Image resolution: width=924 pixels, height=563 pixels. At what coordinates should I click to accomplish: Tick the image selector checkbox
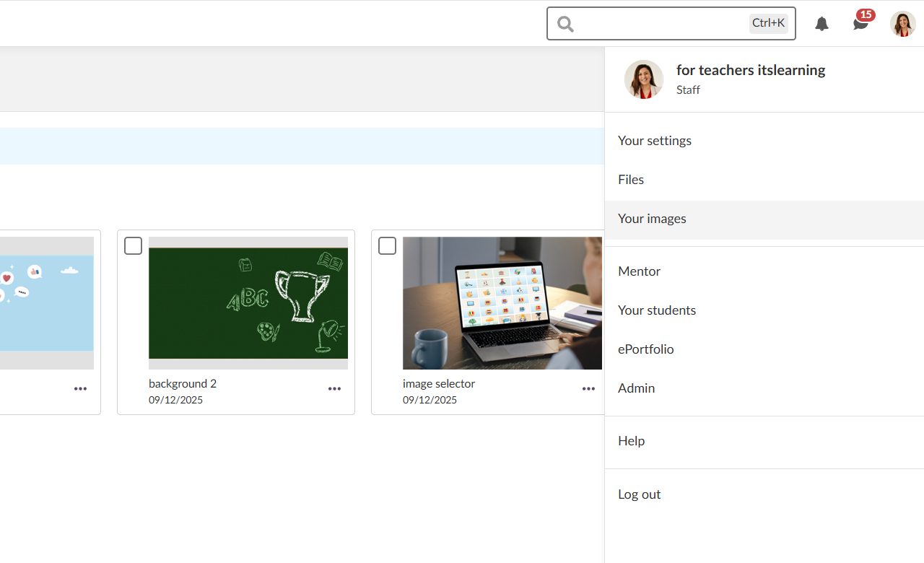point(387,246)
